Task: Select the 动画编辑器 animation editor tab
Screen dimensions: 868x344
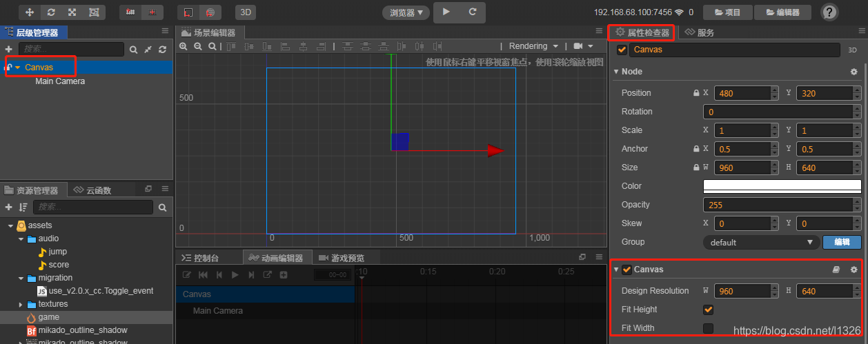Action: click(277, 258)
